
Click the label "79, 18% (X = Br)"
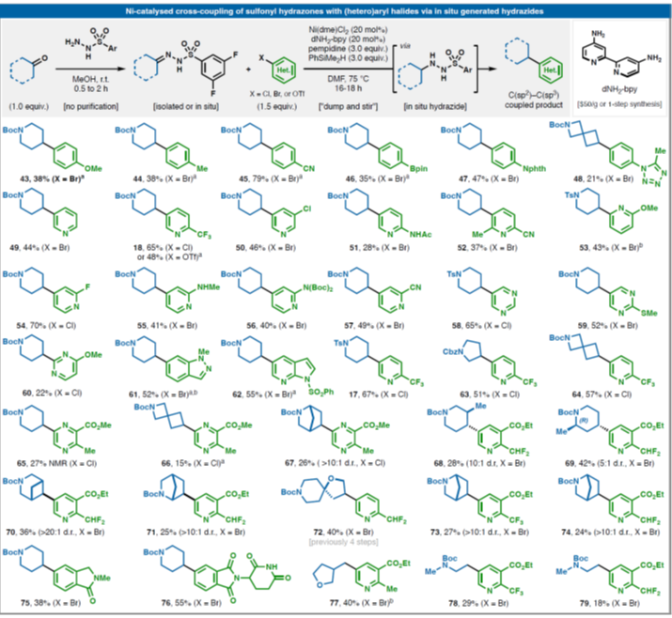coord(609,603)
